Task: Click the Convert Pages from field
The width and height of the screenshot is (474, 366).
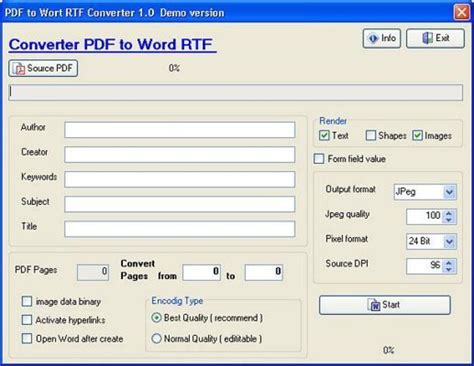Action: tap(202, 272)
